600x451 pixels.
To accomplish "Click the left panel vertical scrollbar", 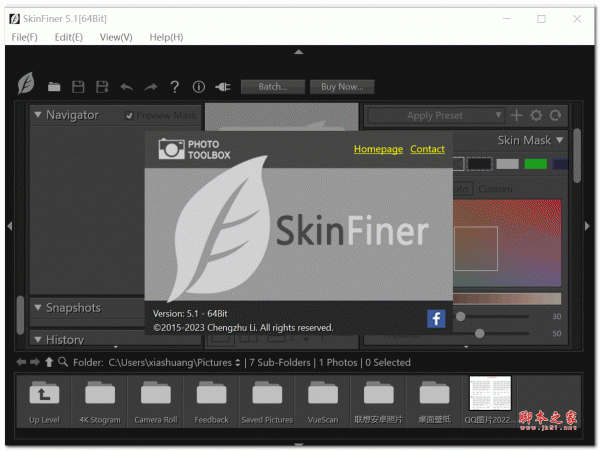I will 20,315.
